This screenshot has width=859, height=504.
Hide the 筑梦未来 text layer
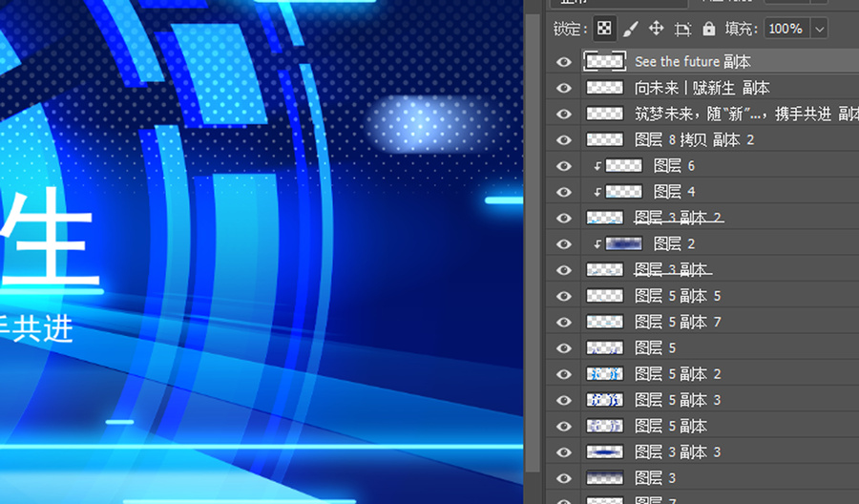(x=564, y=114)
